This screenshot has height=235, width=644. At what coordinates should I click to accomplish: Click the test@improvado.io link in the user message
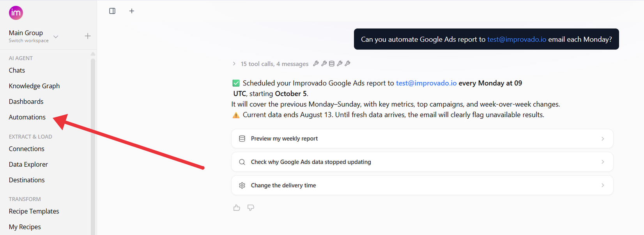point(517,39)
